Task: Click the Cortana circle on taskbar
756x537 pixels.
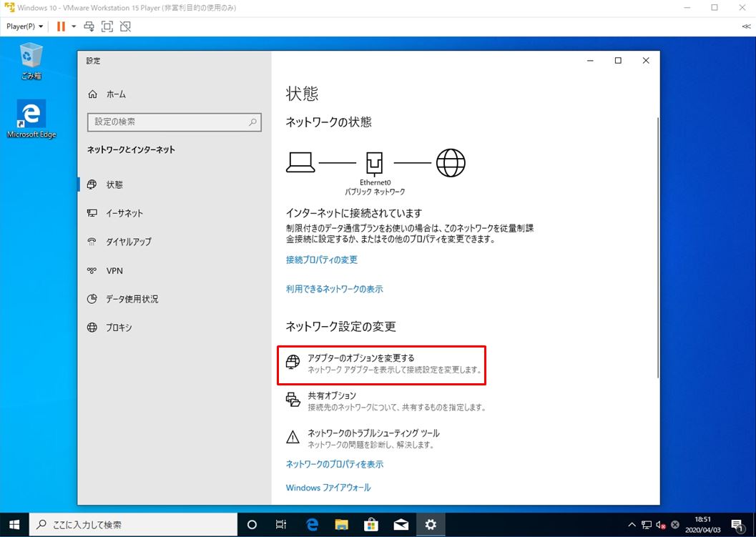Action: 252,524
